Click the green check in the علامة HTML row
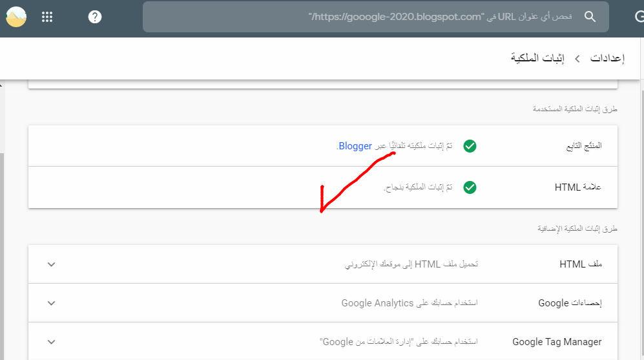This screenshot has width=644, height=360. tap(470, 187)
